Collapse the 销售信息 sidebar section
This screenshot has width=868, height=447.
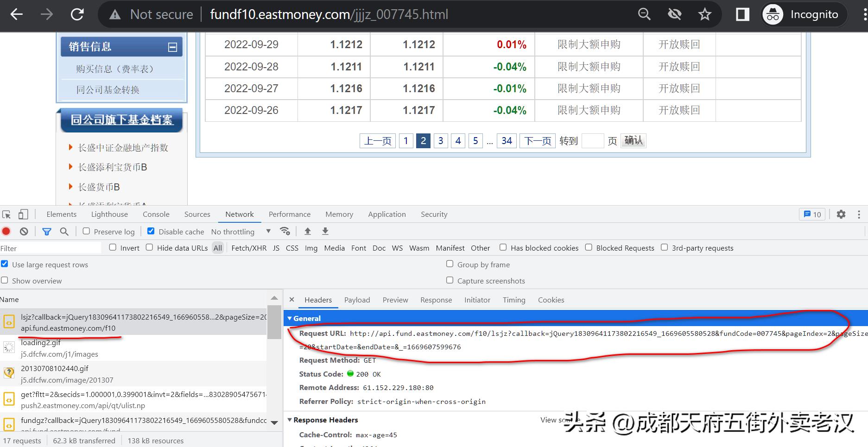click(x=172, y=47)
